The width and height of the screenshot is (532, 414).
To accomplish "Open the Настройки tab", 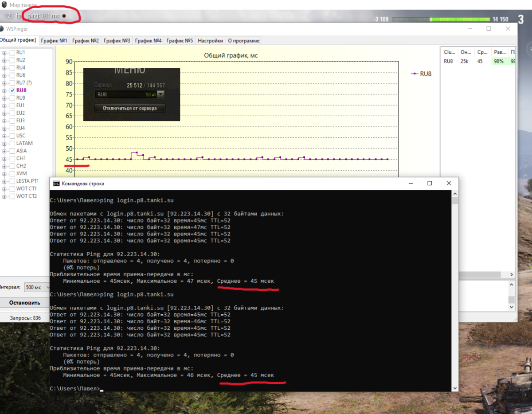I will (210, 41).
